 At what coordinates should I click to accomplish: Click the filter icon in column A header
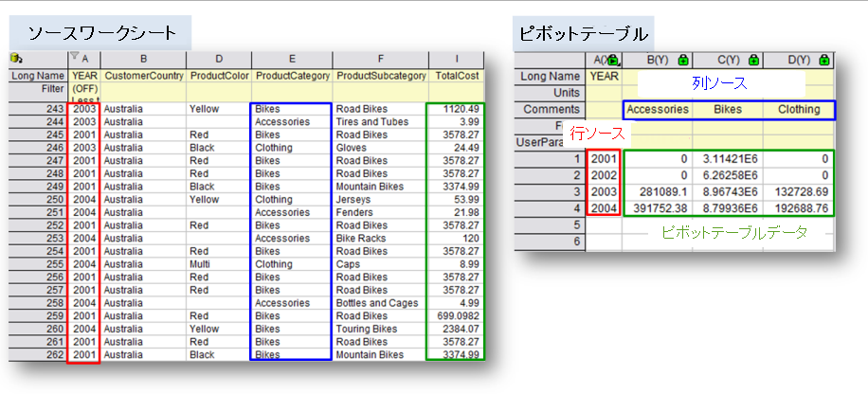(x=74, y=57)
